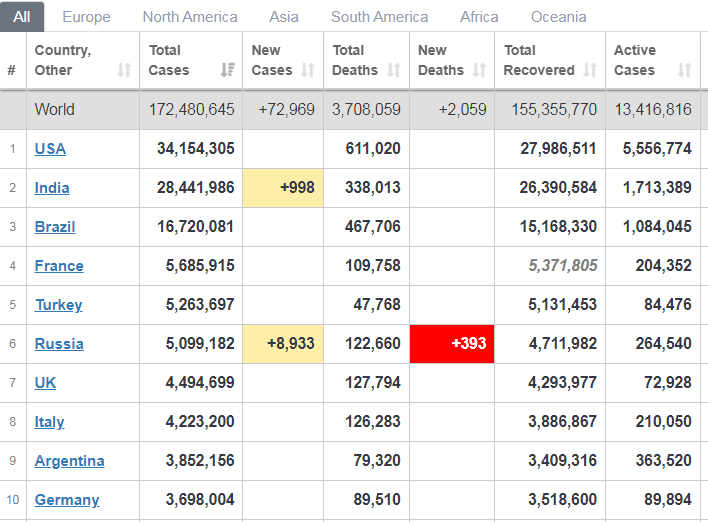Select France italic recovered value 5,371,805
The width and height of the screenshot is (708, 522).
[x=563, y=266]
